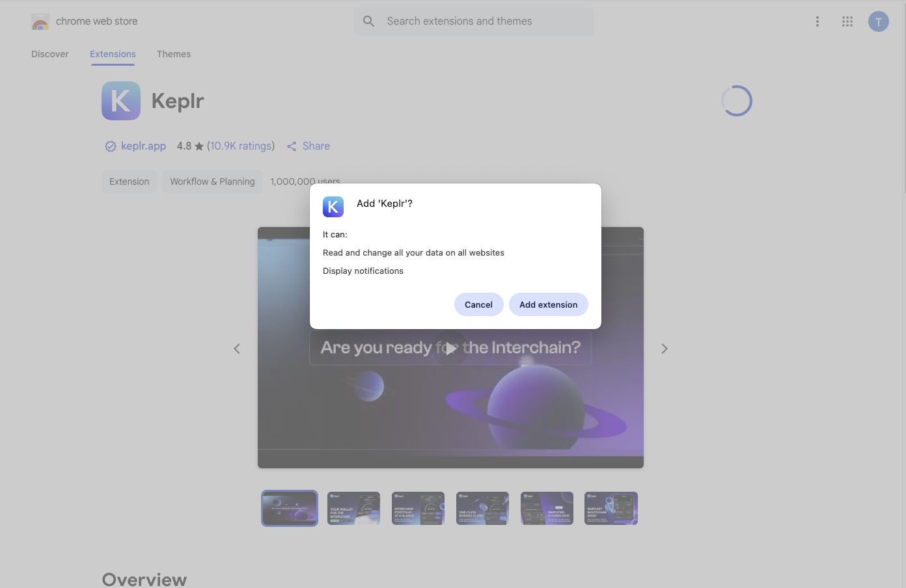This screenshot has width=906, height=588.
Task: Click the Cancel button in the dialog
Action: point(479,304)
